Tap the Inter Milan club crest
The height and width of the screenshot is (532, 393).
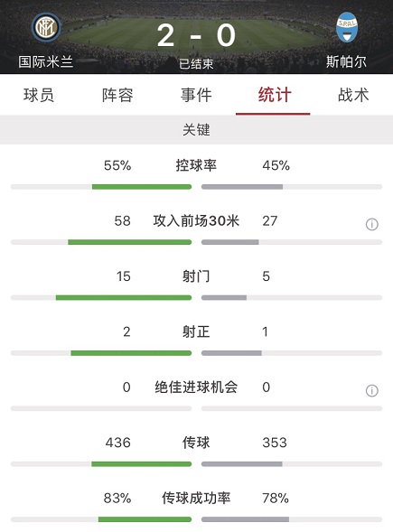pyautogui.click(x=46, y=27)
